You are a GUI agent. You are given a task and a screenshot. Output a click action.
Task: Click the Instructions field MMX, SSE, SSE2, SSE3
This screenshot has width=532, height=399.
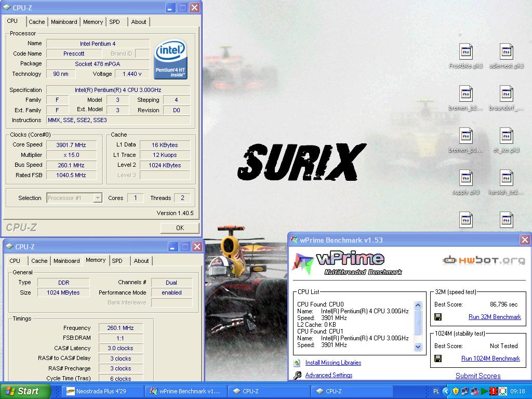click(118, 120)
